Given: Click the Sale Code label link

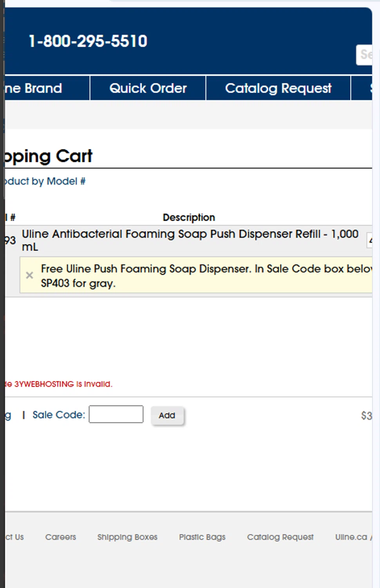Looking at the screenshot, I should 59,415.
